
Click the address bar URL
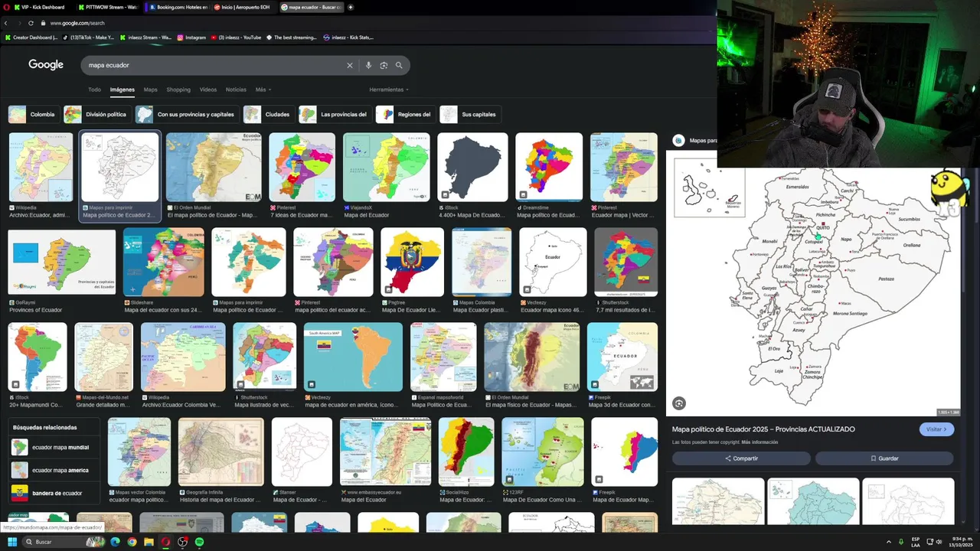point(77,23)
